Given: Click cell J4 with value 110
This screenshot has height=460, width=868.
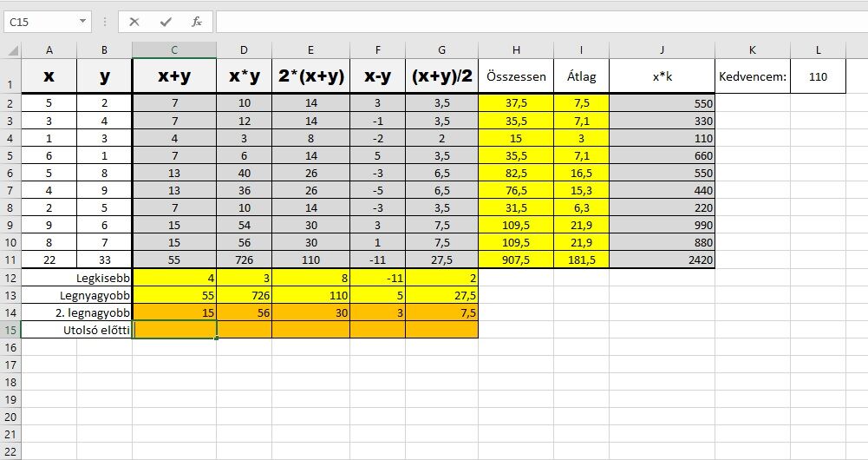Looking at the screenshot, I should [662, 138].
